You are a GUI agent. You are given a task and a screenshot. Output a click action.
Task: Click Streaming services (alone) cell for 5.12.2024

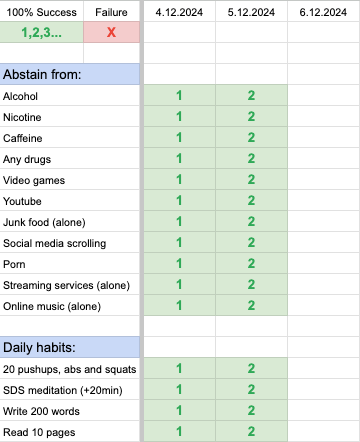click(x=251, y=285)
